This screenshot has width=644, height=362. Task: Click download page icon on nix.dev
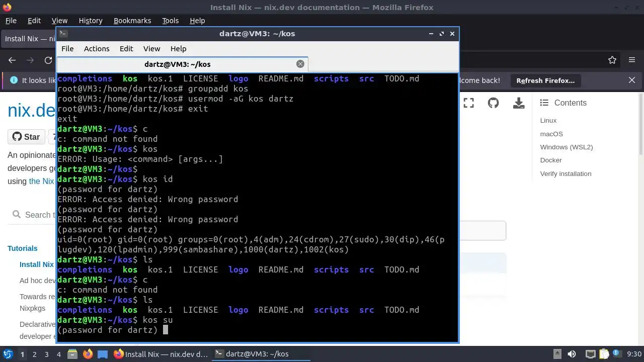518,103
